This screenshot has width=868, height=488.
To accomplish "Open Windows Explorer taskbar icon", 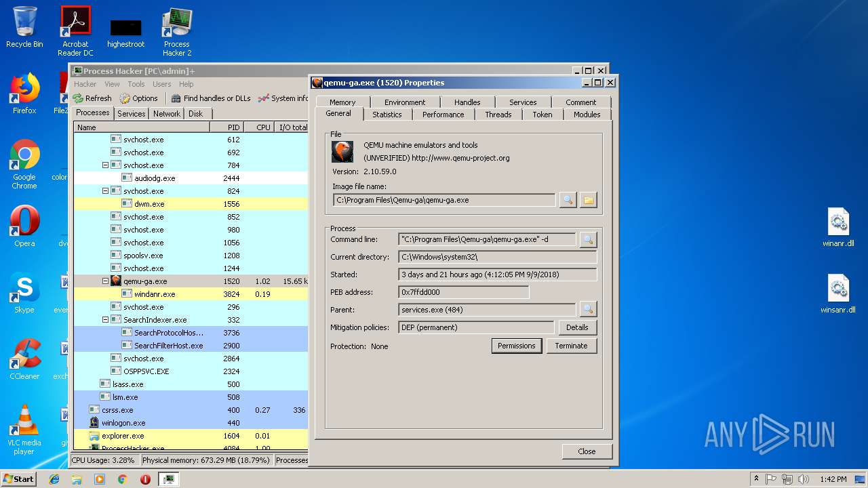I will point(77,479).
